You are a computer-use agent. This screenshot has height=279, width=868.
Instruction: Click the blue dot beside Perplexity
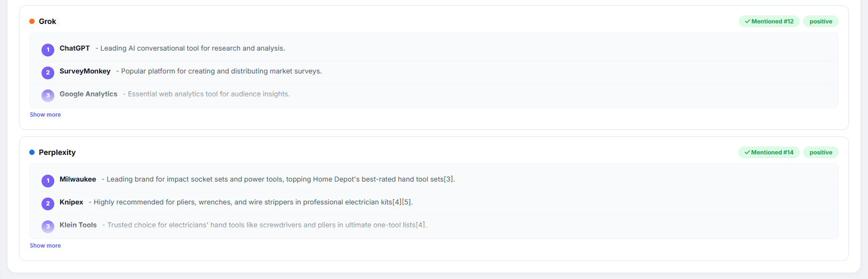tap(32, 152)
